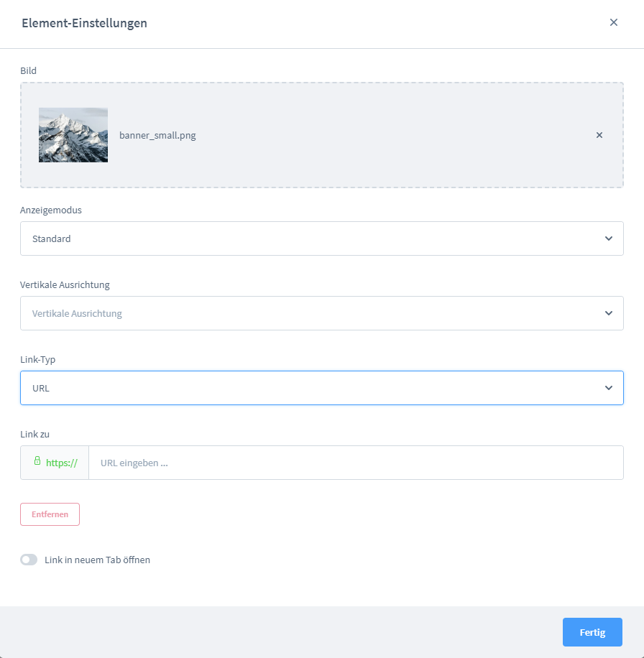The image size is (644, 658).
Task: Click the Link-Typ dropdown arrow
Action: pos(608,387)
